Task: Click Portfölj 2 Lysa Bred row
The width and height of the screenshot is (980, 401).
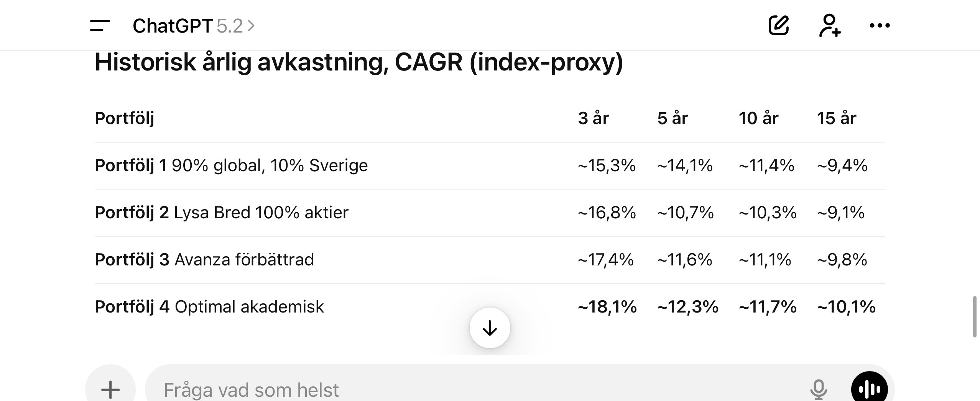Action: (x=221, y=213)
